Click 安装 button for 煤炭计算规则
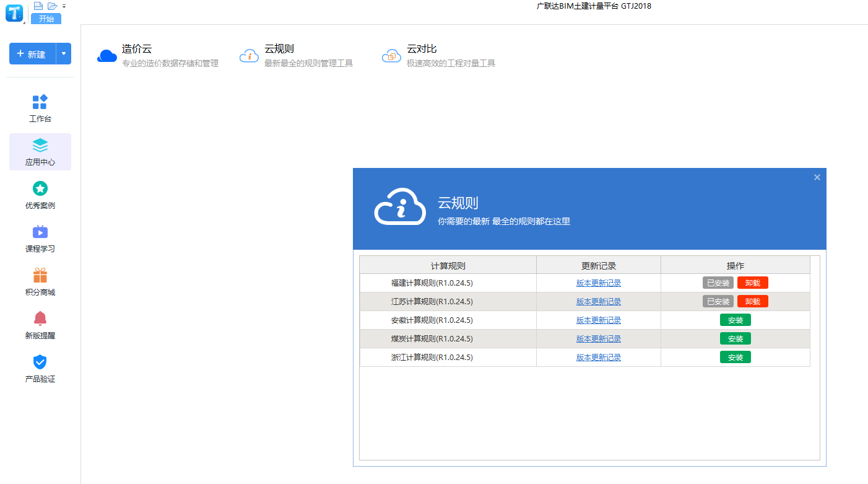Viewport: 868px width, 484px height. tap(736, 338)
